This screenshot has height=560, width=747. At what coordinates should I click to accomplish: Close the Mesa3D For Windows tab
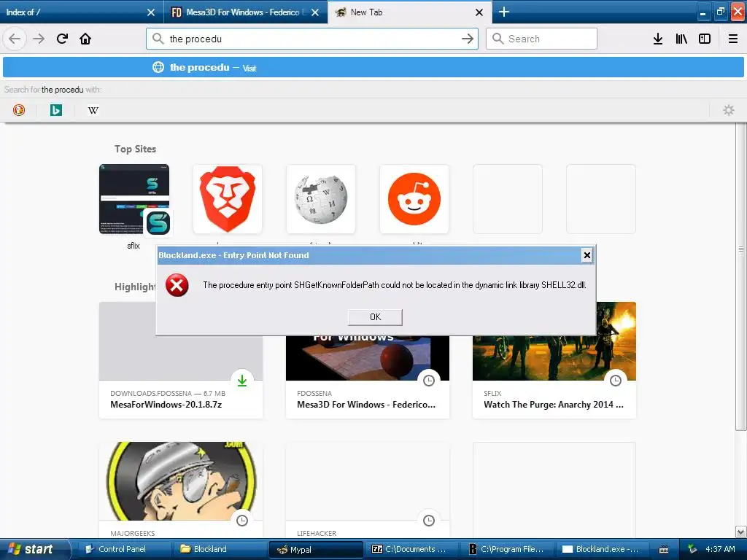pyautogui.click(x=315, y=12)
